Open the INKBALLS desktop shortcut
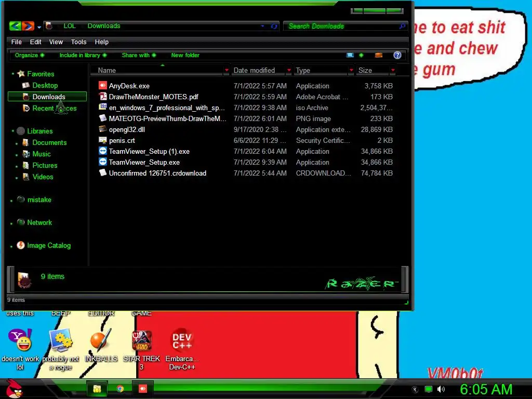Screen dimensions: 532x399 point(101,345)
